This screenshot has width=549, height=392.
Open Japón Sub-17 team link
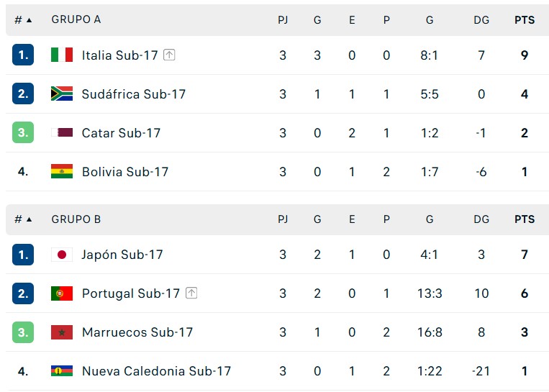(122, 255)
